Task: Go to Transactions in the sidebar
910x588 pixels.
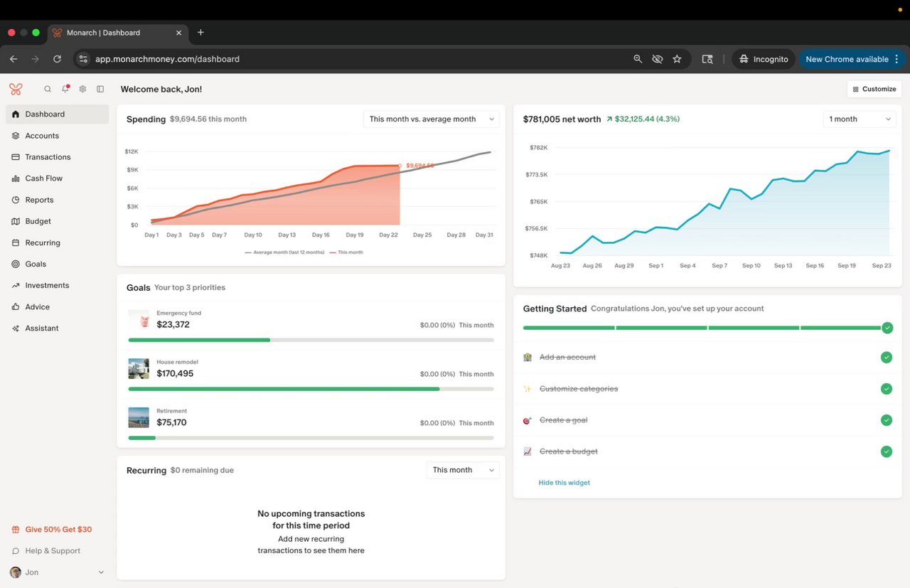Action: click(x=48, y=157)
